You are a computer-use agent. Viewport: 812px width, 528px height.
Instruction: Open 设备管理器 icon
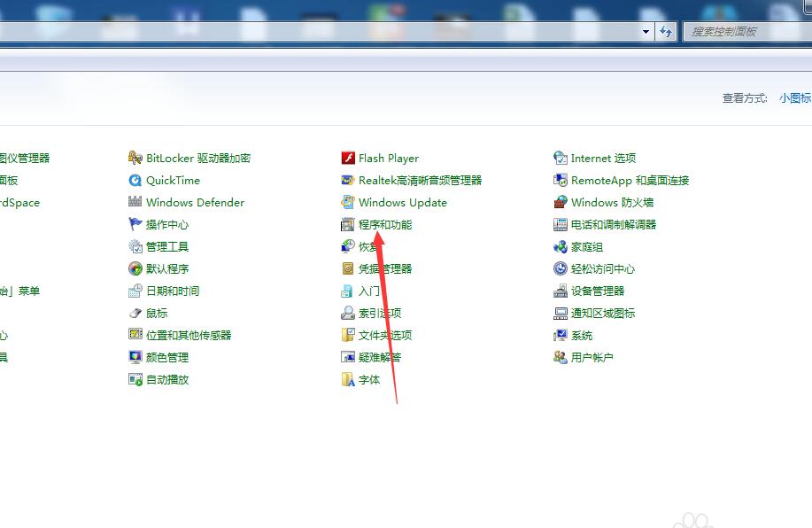[x=561, y=291]
